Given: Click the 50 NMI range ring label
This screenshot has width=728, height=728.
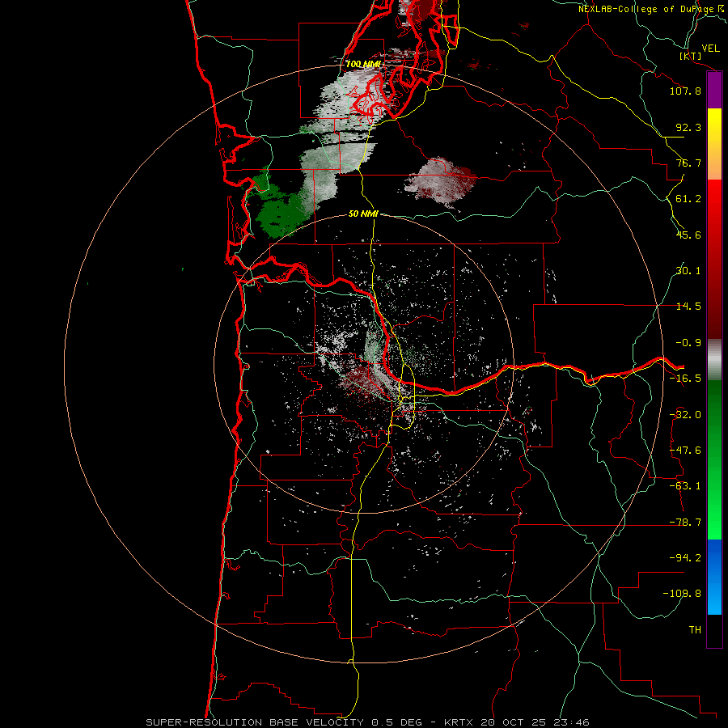Looking at the screenshot, I should point(363,214).
